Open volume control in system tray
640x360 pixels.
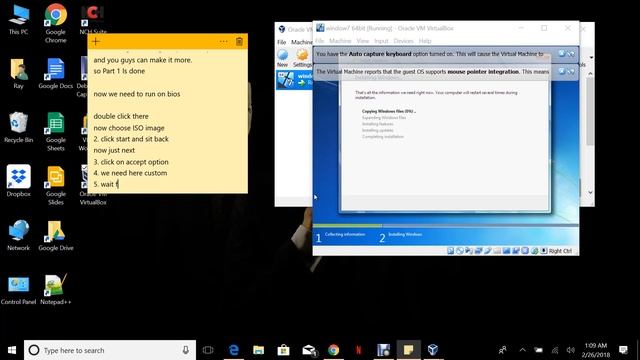coord(570,350)
